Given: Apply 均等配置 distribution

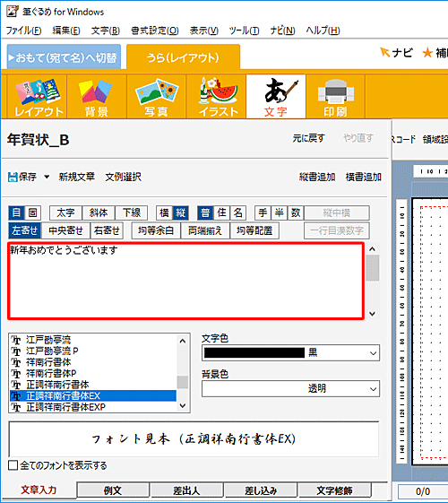Looking at the screenshot, I should (x=254, y=230).
